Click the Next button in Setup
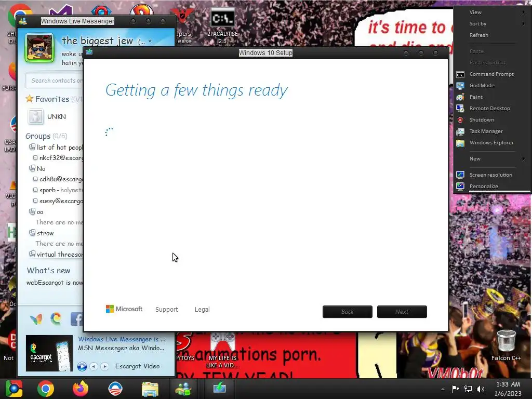The height and width of the screenshot is (399, 532). [x=402, y=312]
